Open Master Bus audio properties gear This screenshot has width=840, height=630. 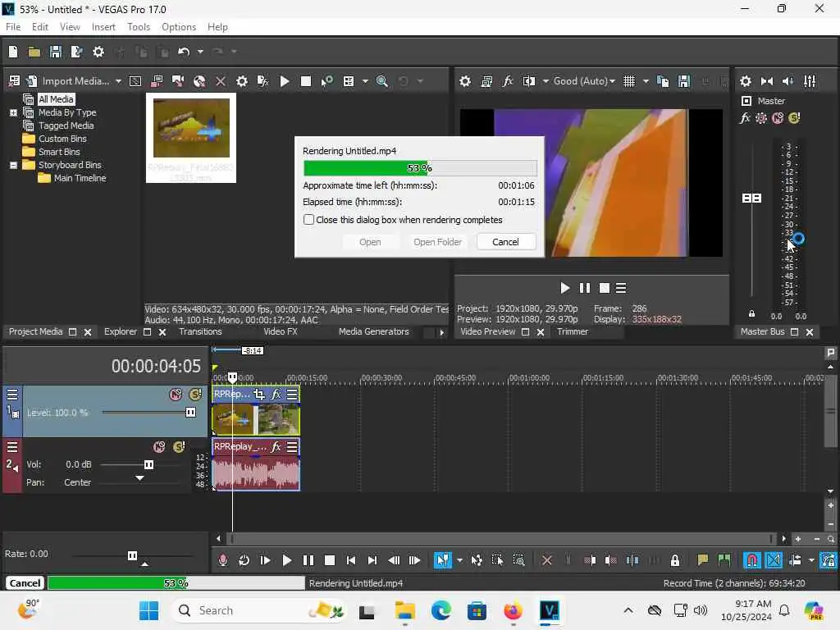[745, 81]
